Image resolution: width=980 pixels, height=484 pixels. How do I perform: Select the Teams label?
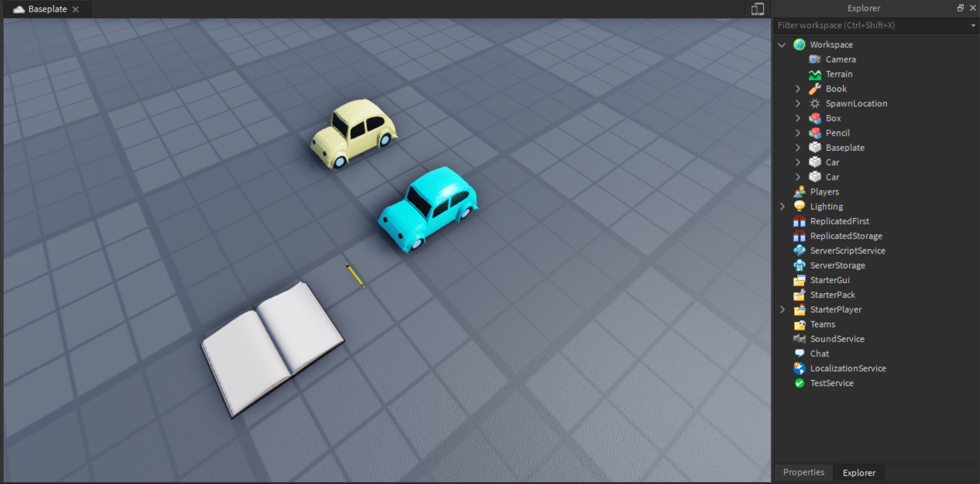(823, 324)
